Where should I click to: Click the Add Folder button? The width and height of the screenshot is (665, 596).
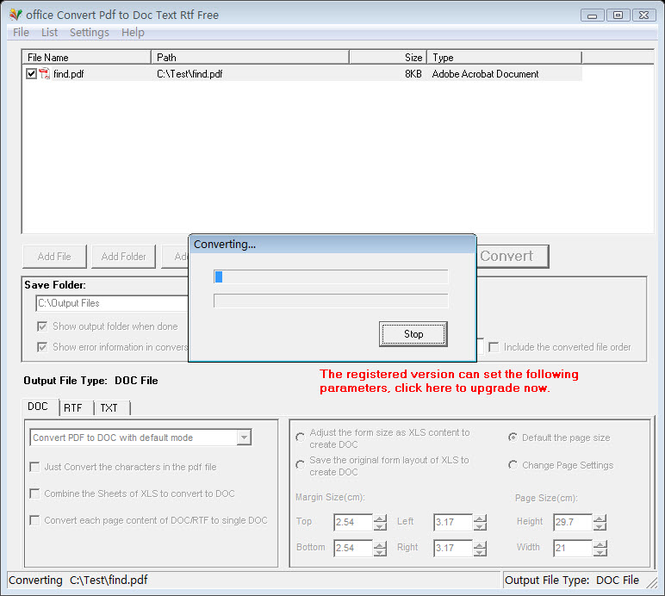pyautogui.click(x=123, y=256)
